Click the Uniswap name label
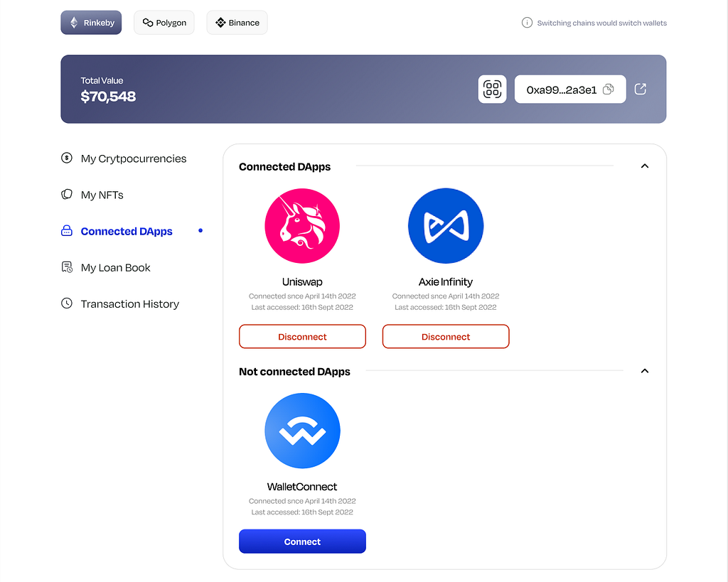The image size is (728, 582). (302, 281)
